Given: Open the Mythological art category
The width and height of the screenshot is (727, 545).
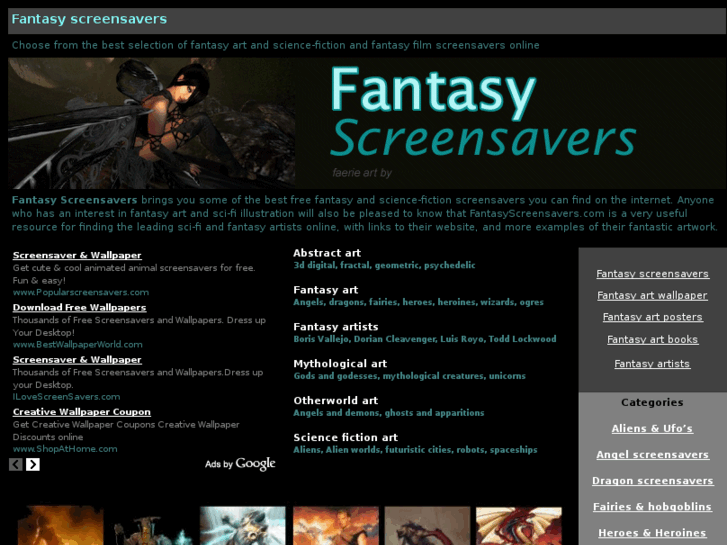Looking at the screenshot, I should [x=340, y=364].
